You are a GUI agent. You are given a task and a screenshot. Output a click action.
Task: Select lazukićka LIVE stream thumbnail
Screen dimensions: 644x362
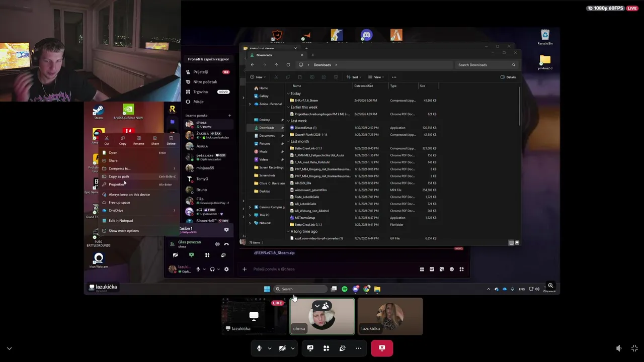254,316
